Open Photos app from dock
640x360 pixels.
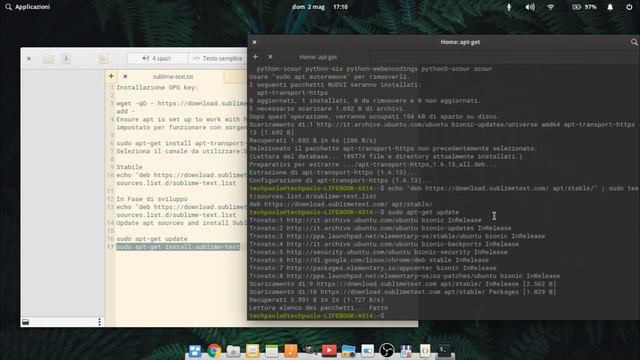(348, 351)
